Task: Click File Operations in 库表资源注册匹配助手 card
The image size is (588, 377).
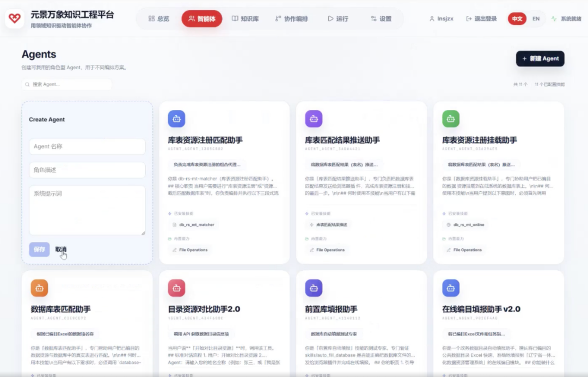Action: pyautogui.click(x=190, y=250)
